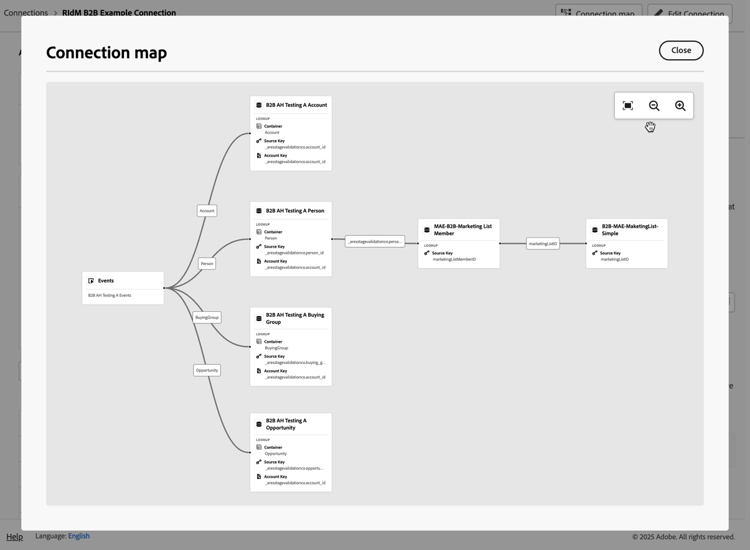Viewport: 750px width, 550px height.
Task: Click the Source Key icon in the Person node
Action: [259, 246]
